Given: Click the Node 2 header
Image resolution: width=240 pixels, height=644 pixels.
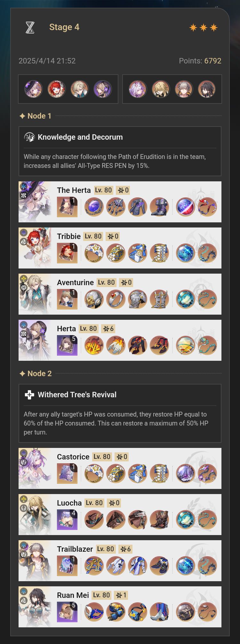Looking at the screenshot, I should 36,374.
